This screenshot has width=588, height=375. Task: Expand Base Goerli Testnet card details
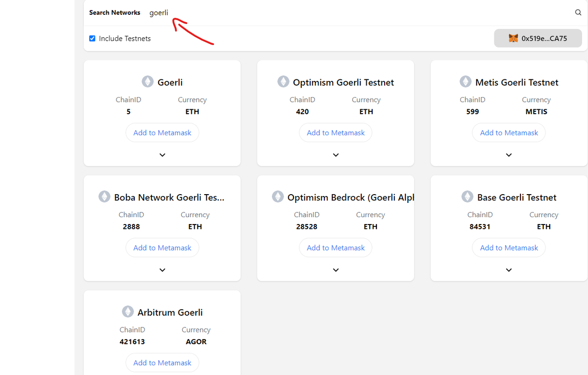click(x=509, y=270)
